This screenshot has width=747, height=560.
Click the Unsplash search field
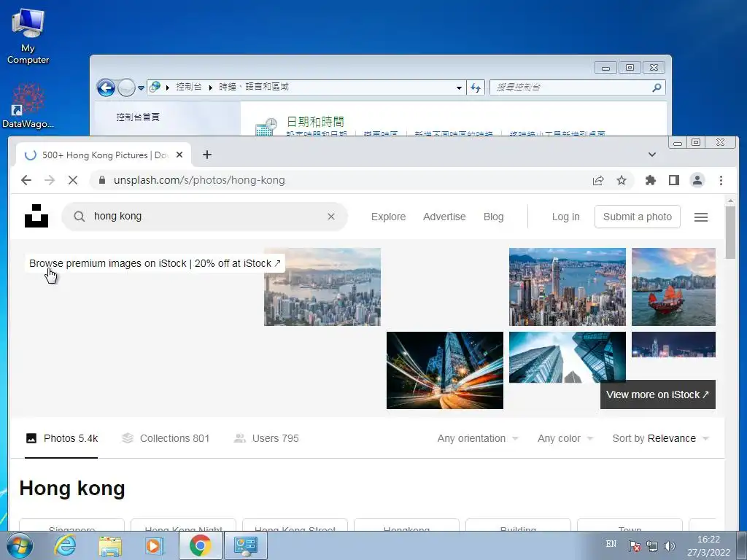point(205,217)
